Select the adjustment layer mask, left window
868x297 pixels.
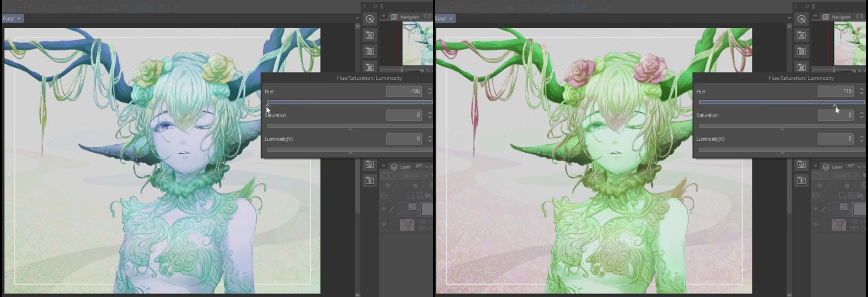[x=427, y=209]
